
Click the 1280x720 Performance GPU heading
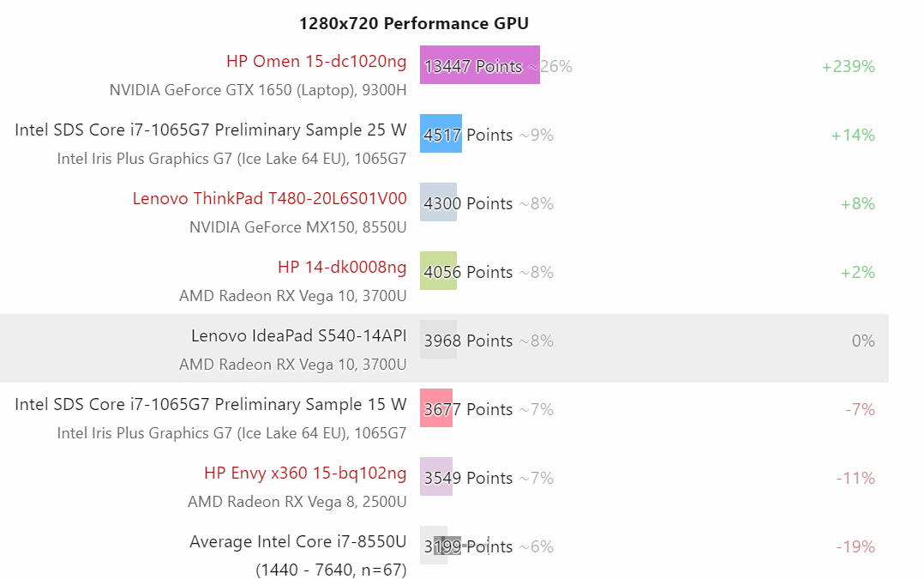(x=414, y=23)
